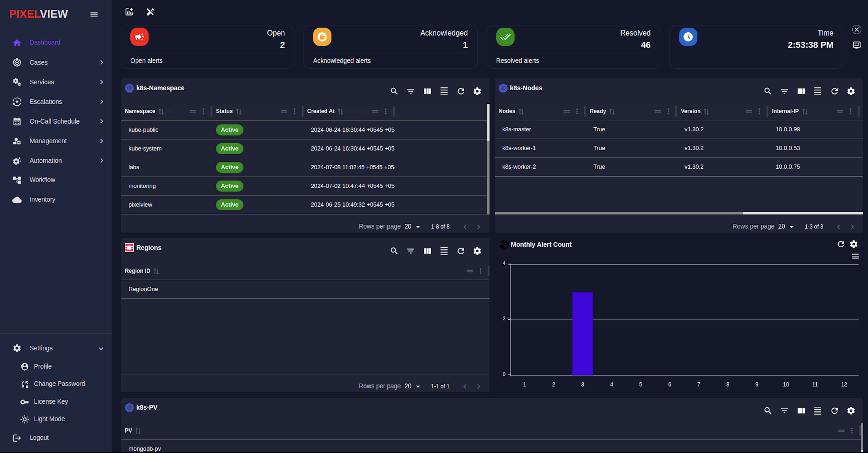Screen dimensions: 868x453
Task: Click the edit tools icon beside add widget
Action: [150, 12]
